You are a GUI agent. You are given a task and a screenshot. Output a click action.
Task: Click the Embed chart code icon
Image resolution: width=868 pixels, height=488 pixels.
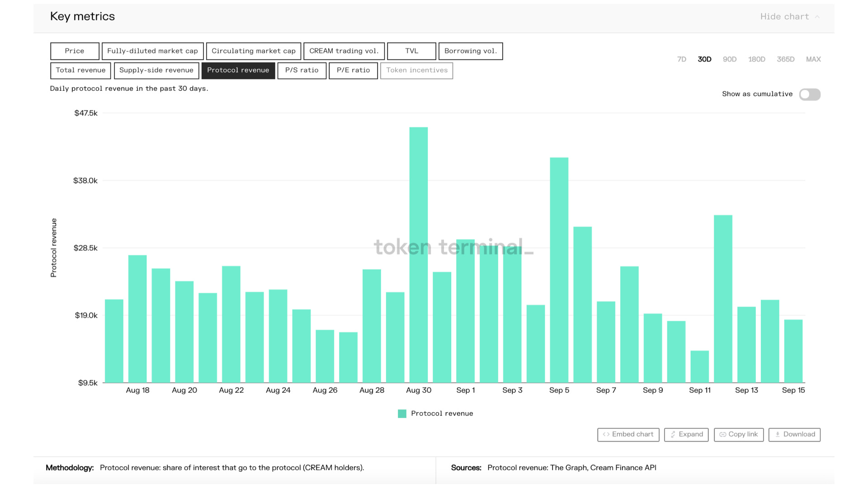[606, 434]
